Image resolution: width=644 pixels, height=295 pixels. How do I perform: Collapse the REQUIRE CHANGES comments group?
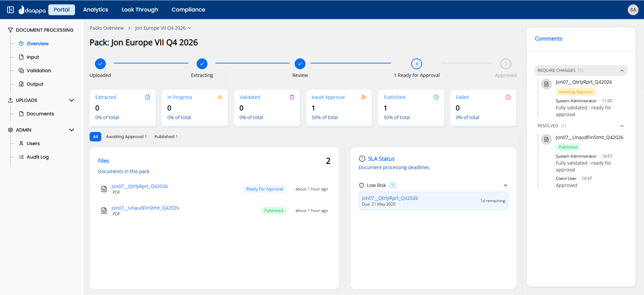pyautogui.click(x=622, y=71)
